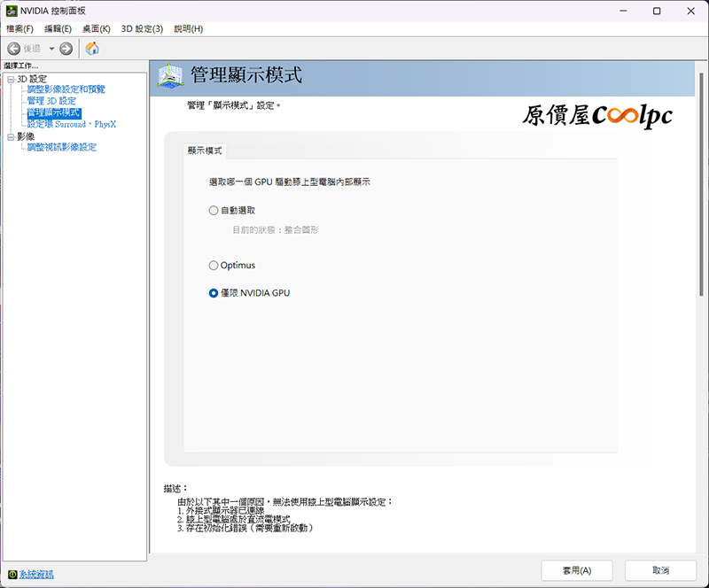
Task: Click the 取消 cancel button
Action: [660, 570]
